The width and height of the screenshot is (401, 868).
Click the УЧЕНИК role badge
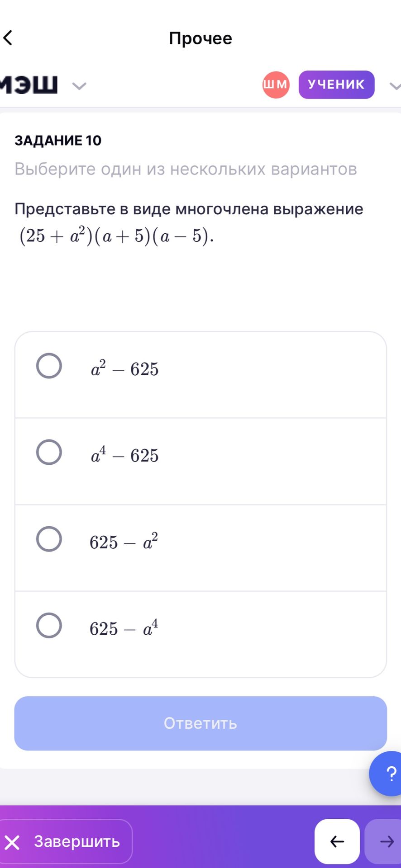click(336, 85)
